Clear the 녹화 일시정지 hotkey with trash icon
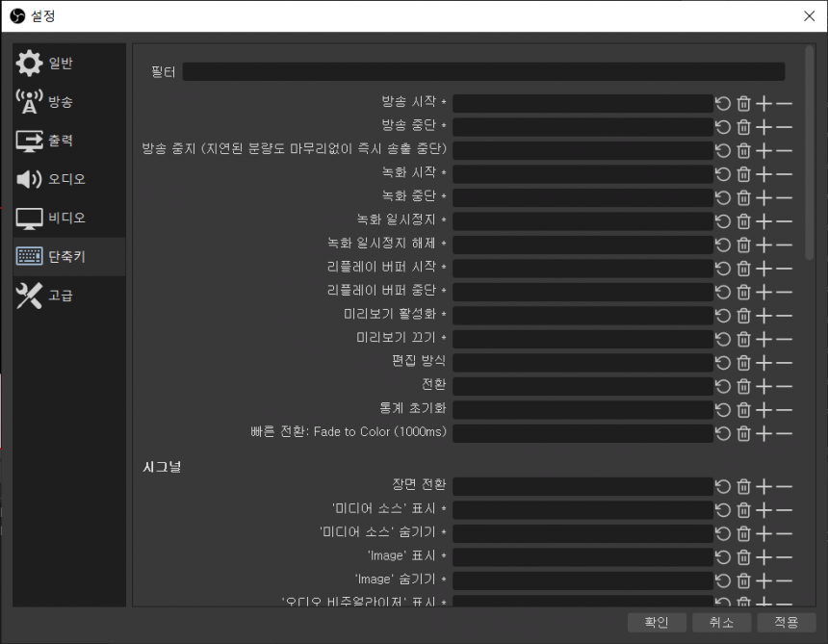828x644 pixels. 743,220
